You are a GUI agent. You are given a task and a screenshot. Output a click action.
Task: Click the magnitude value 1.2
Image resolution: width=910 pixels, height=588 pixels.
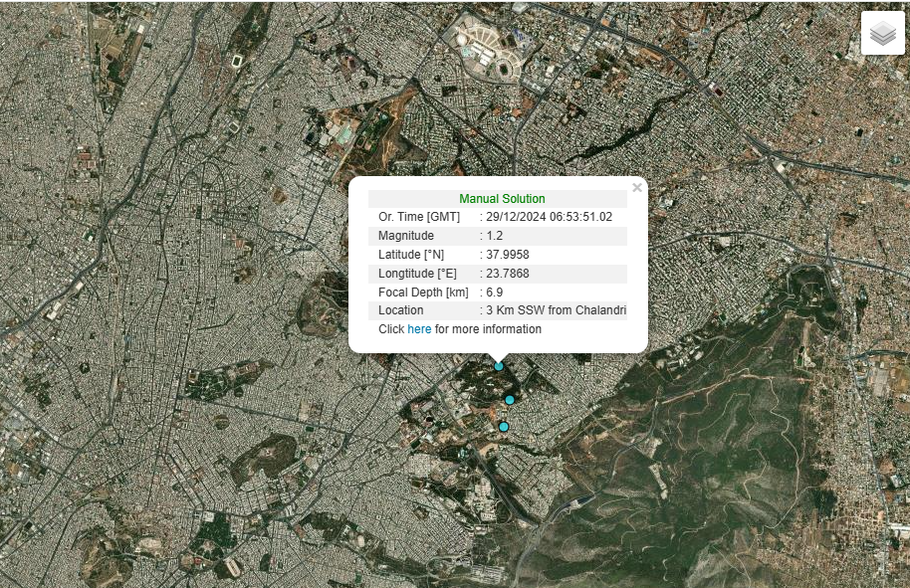click(495, 236)
